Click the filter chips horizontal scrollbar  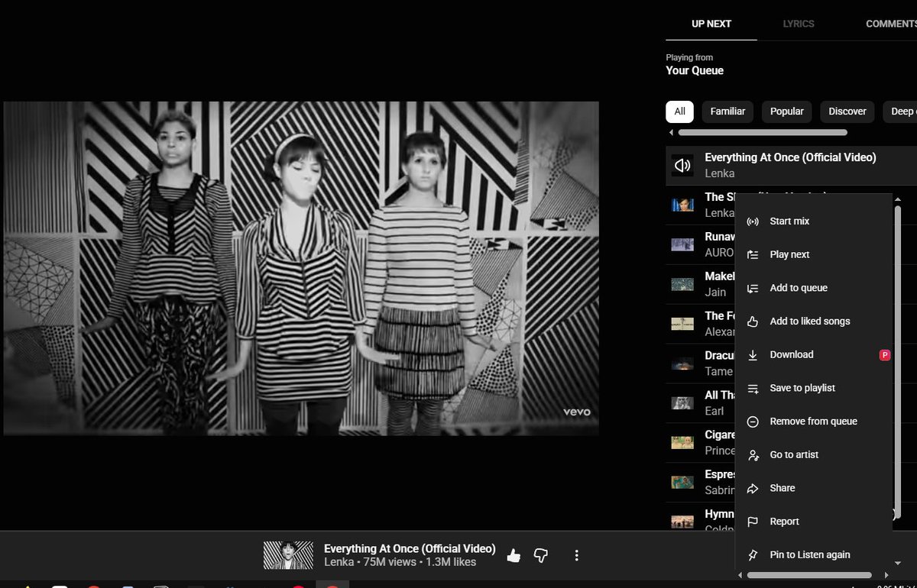pyautogui.click(x=763, y=133)
